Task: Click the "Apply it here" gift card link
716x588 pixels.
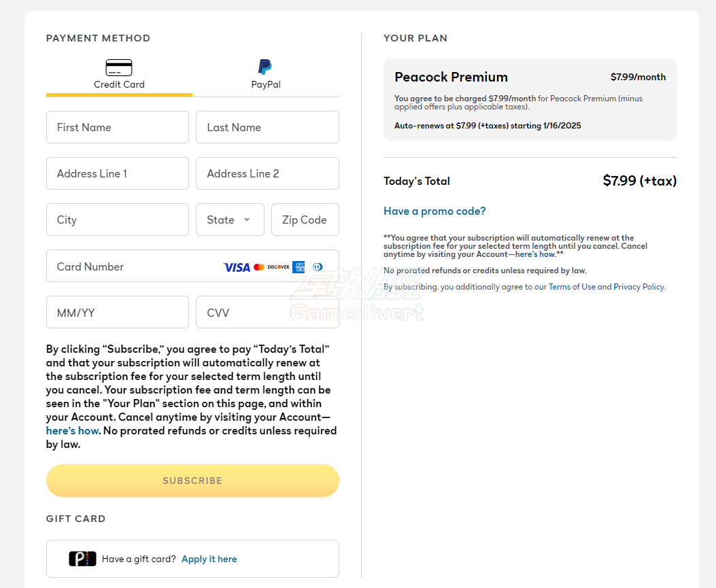Action: 209,559
